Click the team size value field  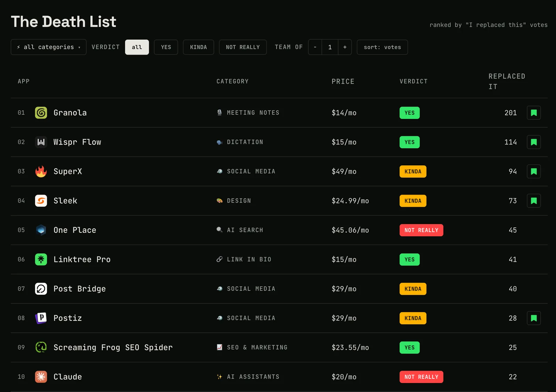pyautogui.click(x=330, y=47)
